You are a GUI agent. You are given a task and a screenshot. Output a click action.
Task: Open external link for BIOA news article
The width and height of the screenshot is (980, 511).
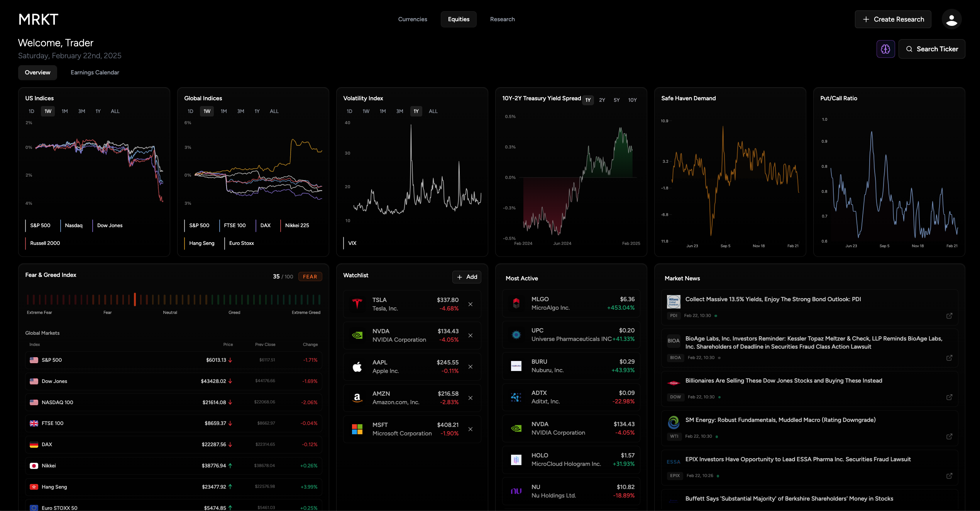click(x=949, y=358)
